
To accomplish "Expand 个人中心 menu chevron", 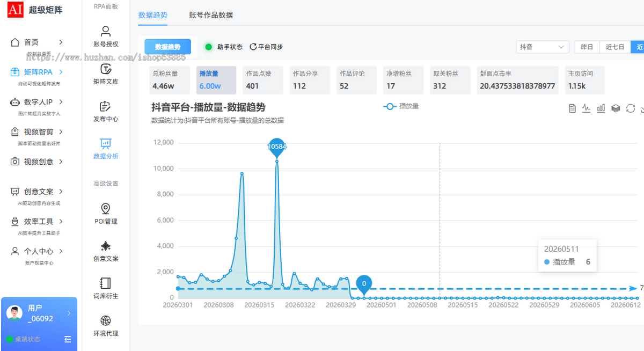I will coord(61,251).
